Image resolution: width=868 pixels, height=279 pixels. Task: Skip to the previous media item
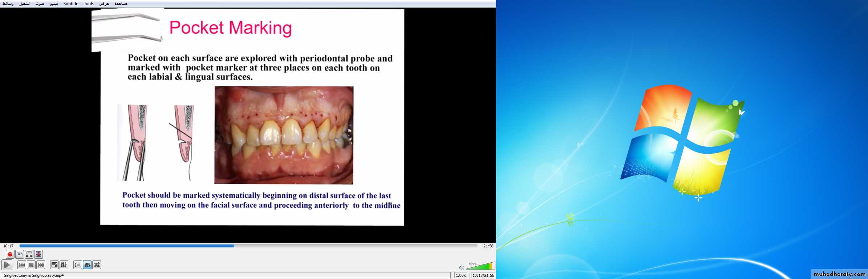22,265
